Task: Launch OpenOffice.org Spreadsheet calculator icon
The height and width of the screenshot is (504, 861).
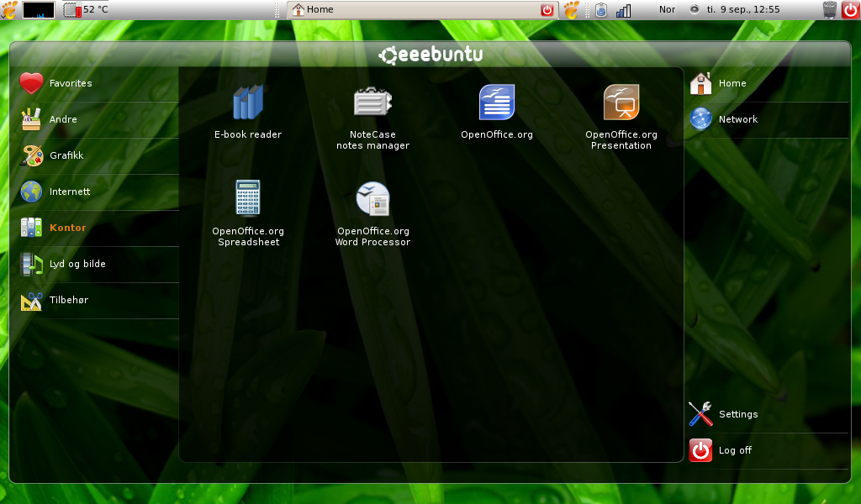Action: click(x=248, y=198)
